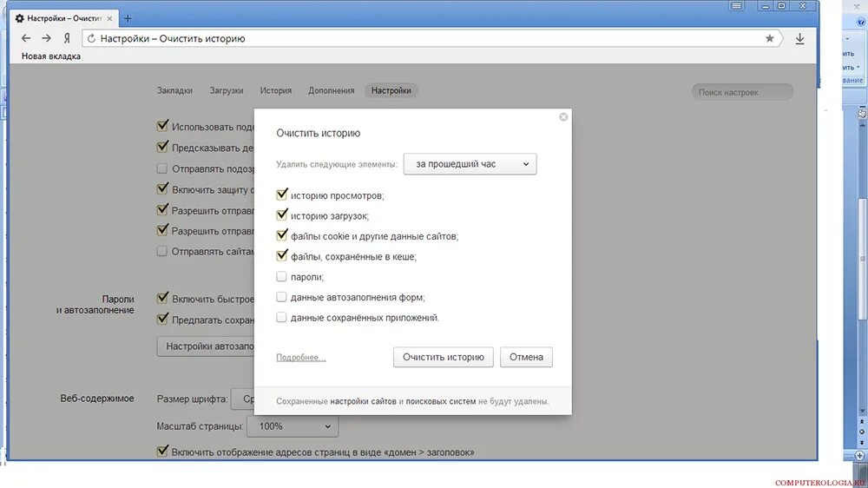Click the browser forward arrow
868x488 pixels.
[47, 38]
